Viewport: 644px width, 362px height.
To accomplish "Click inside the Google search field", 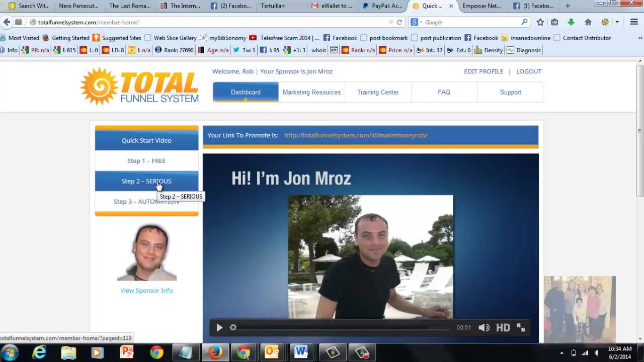I will tap(470, 22).
